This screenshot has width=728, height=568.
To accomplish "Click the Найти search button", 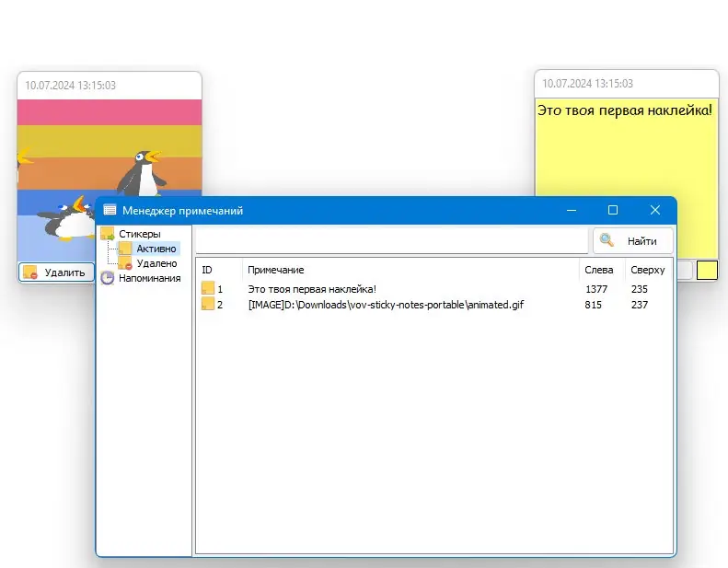I will pyautogui.click(x=633, y=240).
